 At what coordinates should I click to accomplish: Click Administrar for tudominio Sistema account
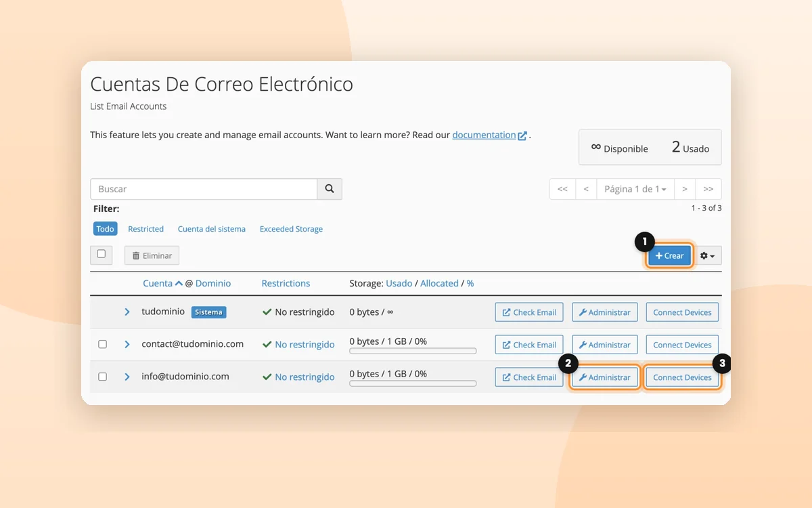coord(605,312)
